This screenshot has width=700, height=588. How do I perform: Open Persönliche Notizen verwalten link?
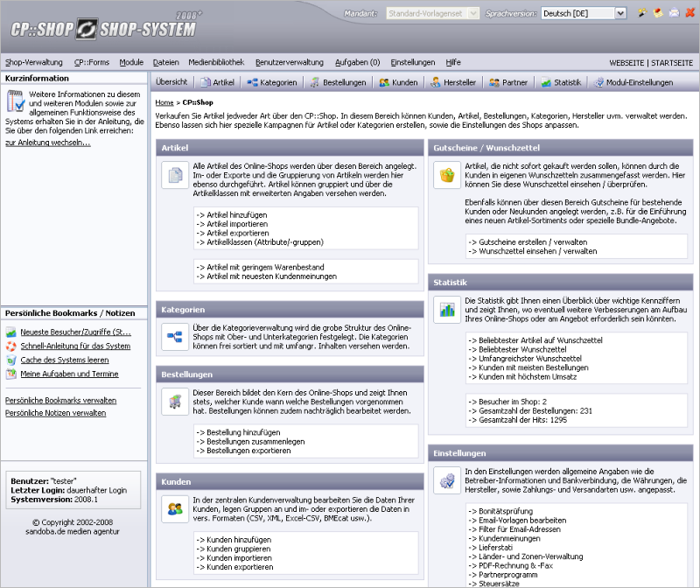tap(55, 413)
